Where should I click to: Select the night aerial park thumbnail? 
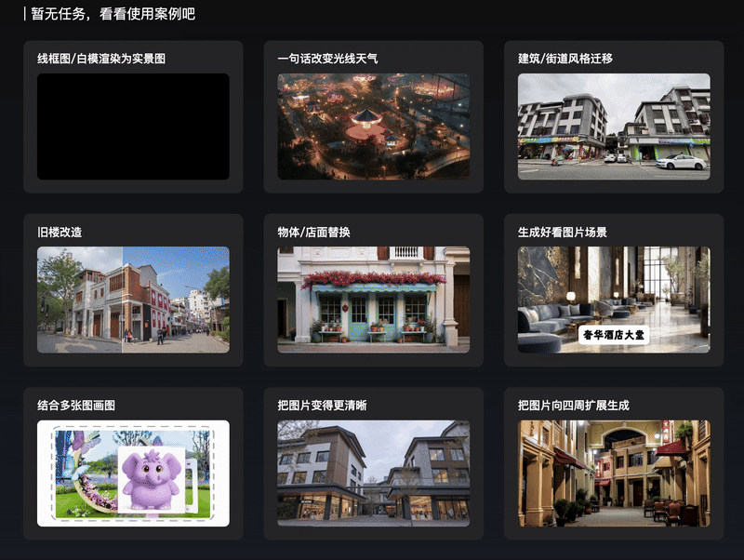[x=373, y=127]
